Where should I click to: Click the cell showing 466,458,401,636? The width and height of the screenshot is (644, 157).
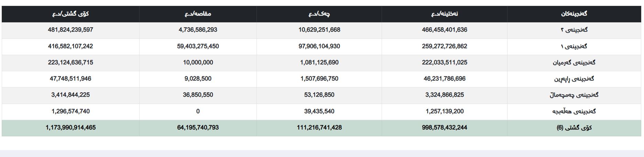(x=445, y=30)
